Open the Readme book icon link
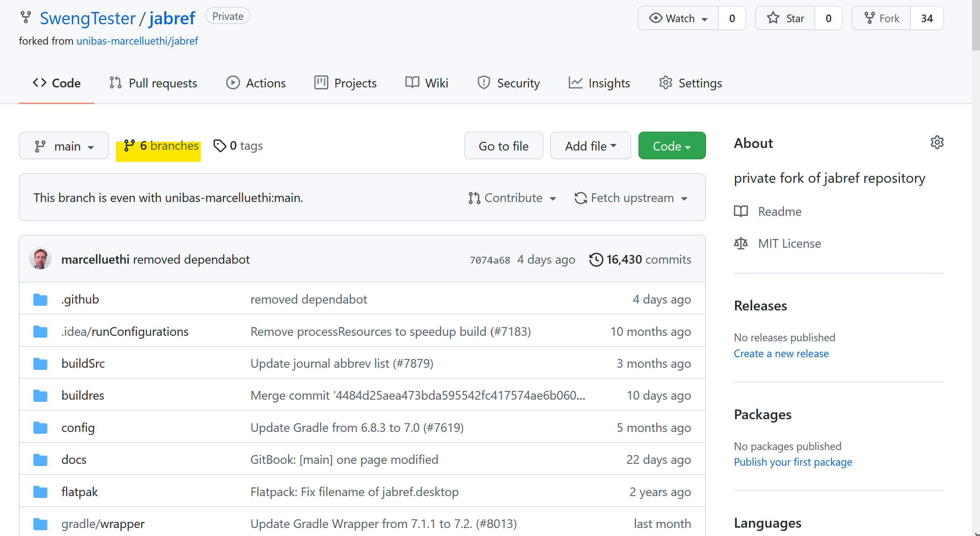980x536 pixels. point(740,211)
